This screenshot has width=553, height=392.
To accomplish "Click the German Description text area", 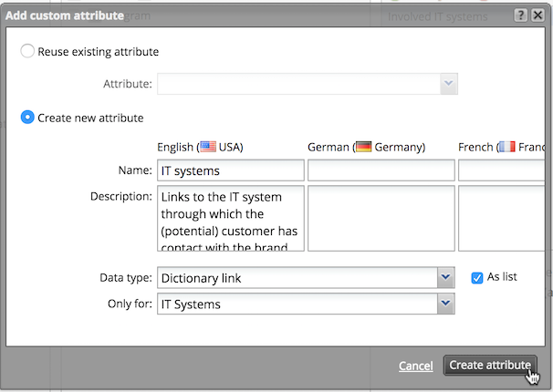I will coord(381,219).
